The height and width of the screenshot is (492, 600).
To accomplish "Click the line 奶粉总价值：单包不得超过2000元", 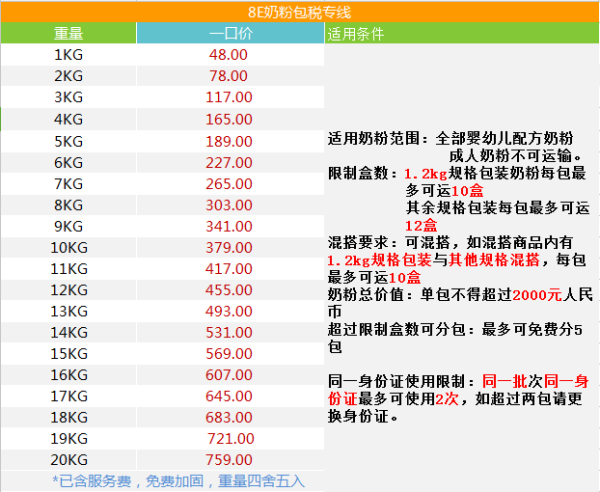I will 460,295.
